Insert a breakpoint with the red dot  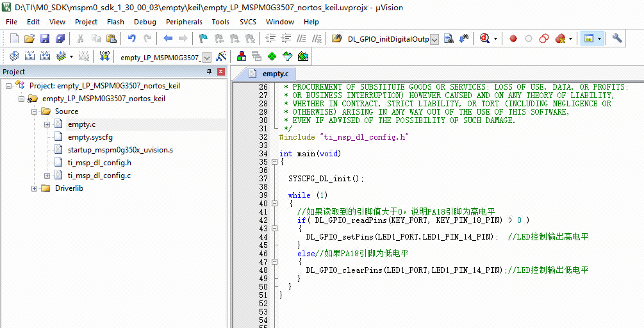coord(513,38)
